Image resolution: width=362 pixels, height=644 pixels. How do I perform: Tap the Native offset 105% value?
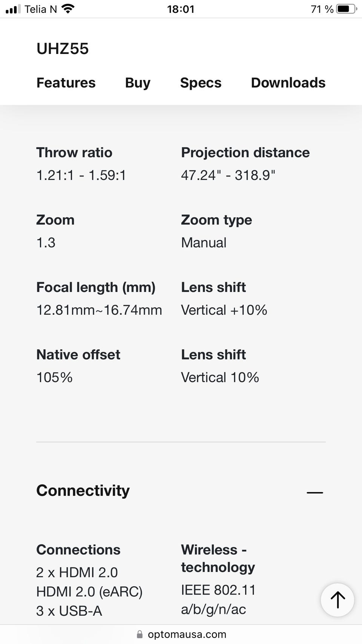[x=54, y=377]
